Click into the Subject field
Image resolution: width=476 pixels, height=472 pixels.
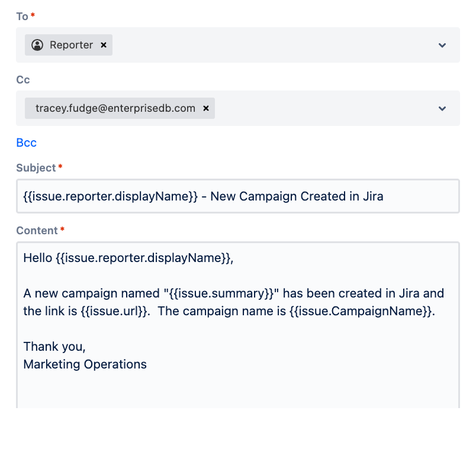[238, 196]
